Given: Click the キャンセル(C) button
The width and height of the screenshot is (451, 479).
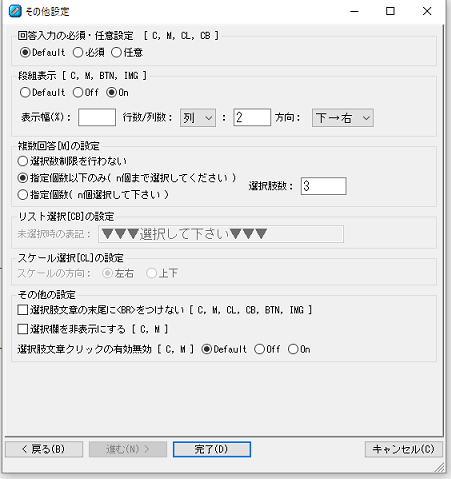Looking at the screenshot, I should click(404, 449).
